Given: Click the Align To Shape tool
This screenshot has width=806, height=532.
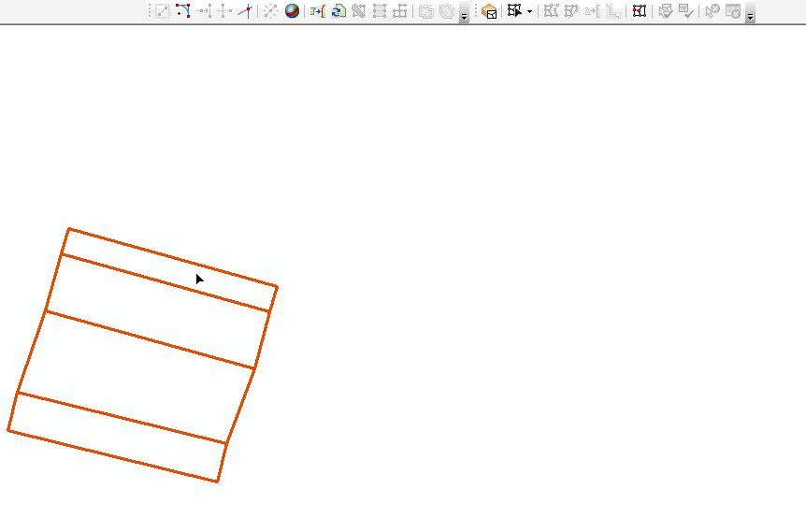Looking at the screenshot, I should [x=318, y=11].
